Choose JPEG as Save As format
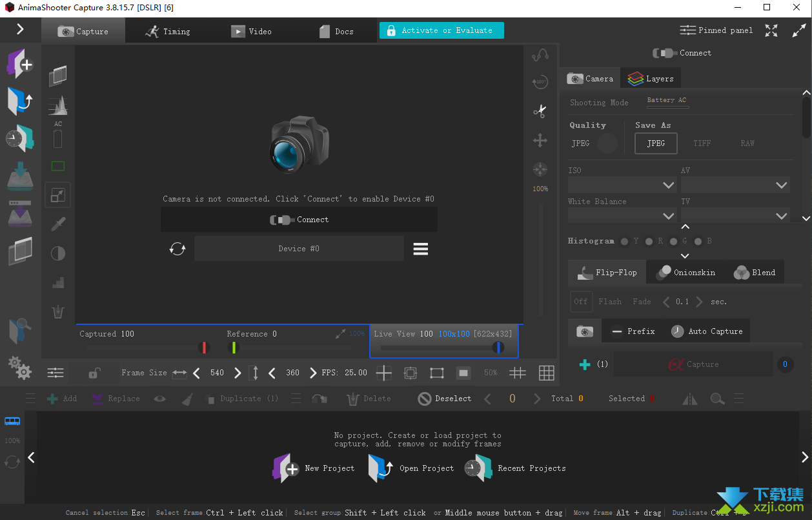 [656, 143]
